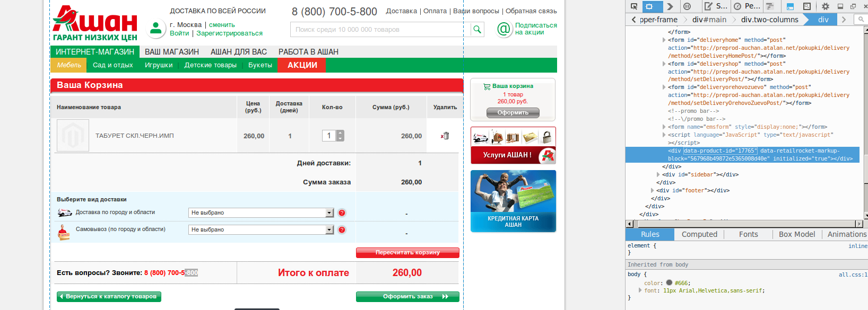Open Доставка по городу и области dropdown
The height and width of the screenshot is (310, 868).
coord(261,213)
